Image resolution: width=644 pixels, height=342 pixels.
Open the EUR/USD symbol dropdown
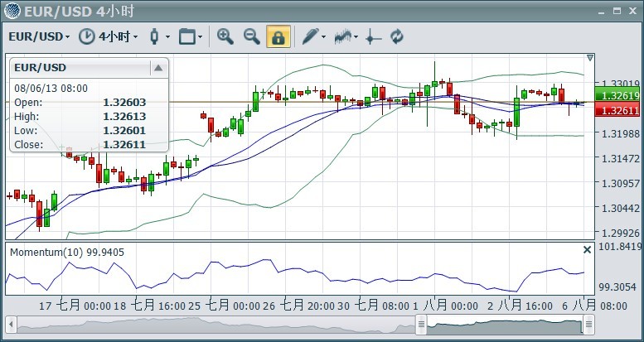(39, 37)
